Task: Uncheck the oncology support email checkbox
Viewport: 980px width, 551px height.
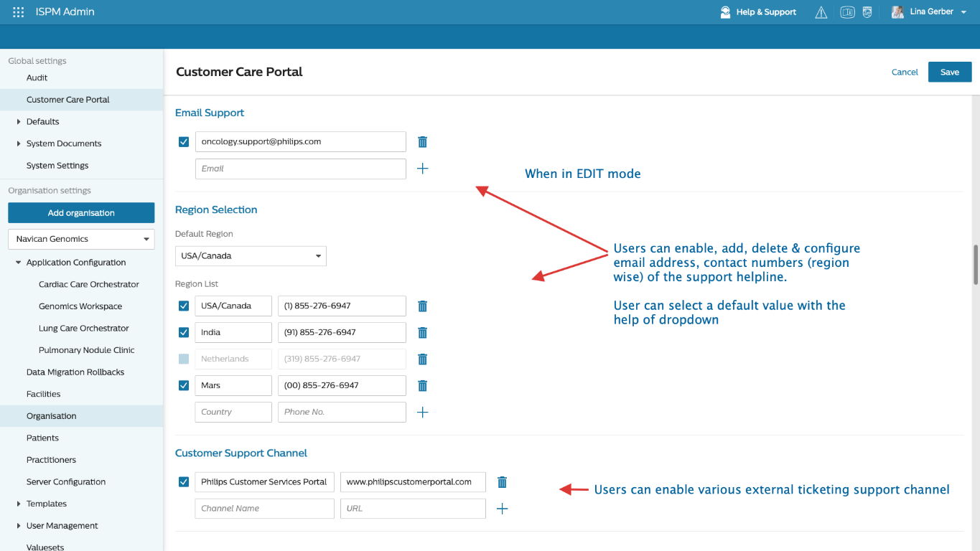Action: [x=184, y=142]
